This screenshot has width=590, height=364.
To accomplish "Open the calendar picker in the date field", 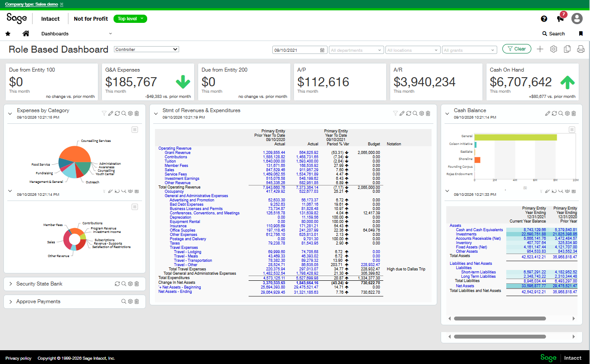I will tap(322, 50).
